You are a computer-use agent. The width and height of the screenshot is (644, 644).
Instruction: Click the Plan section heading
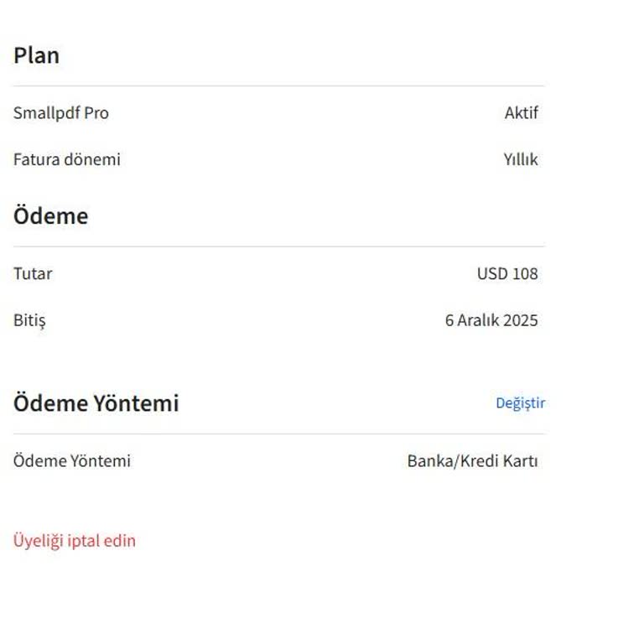[36, 56]
